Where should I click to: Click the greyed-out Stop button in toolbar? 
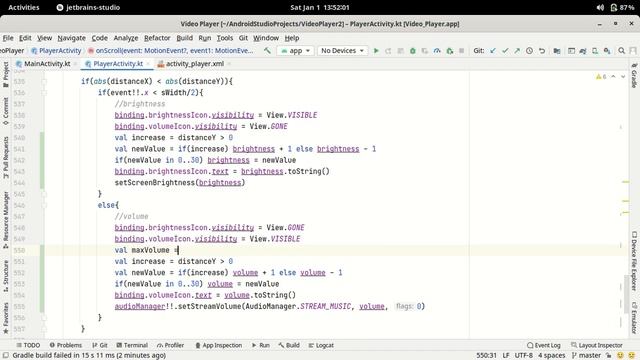pyautogui.click(x=462, y=51)
